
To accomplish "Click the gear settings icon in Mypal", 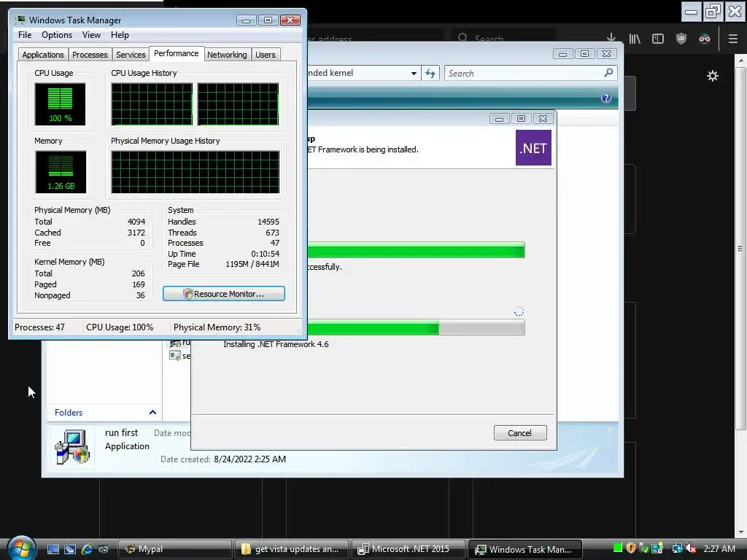I will [x=712, y=76].
